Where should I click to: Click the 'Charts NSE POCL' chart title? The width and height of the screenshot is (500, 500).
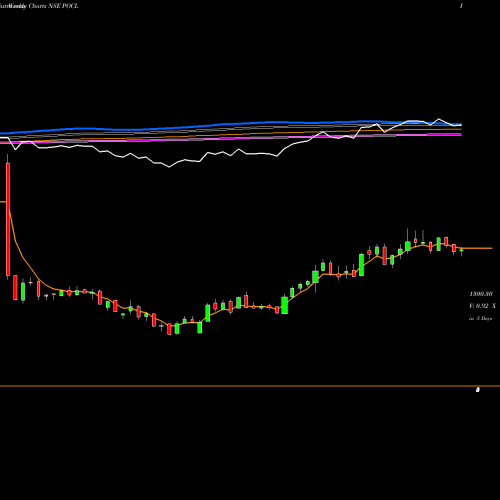[53, 6]
